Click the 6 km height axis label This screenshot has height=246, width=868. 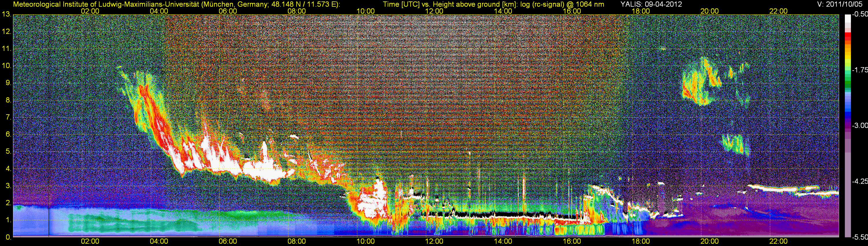(x=8, y=135)
